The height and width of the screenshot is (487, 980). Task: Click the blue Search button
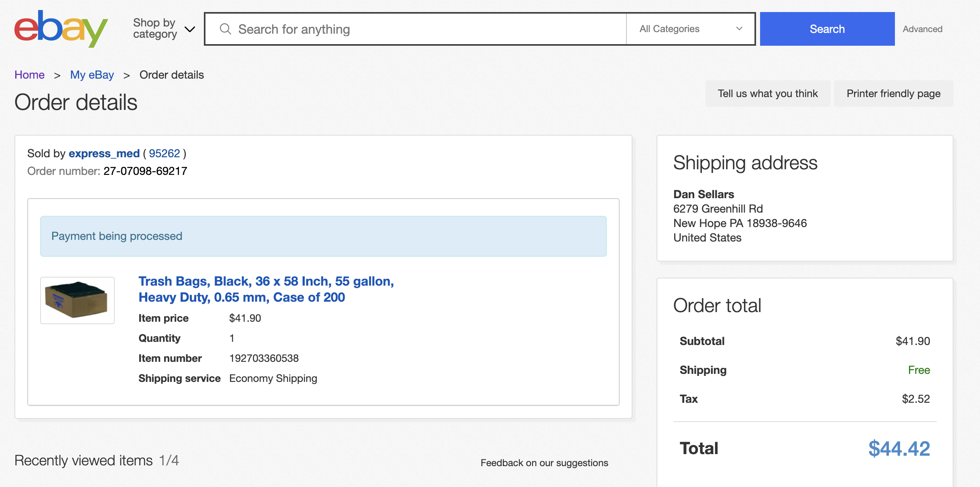point(827,29)
